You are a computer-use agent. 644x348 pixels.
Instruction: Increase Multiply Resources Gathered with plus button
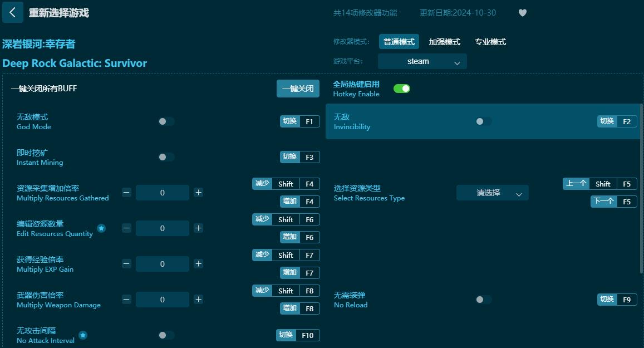click(198, 192)
